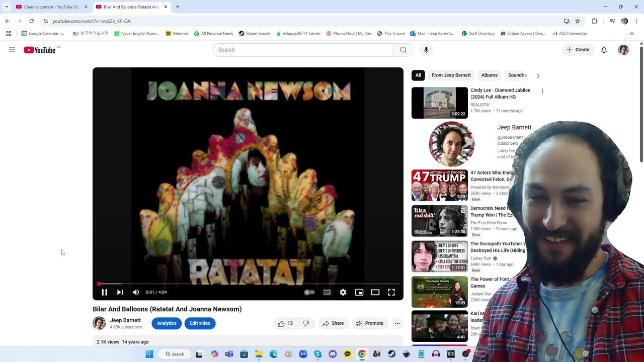Open the channel avatar under the video
This screenshot has width=644, height=362.
pyautogui.click(x=99, y=323)
